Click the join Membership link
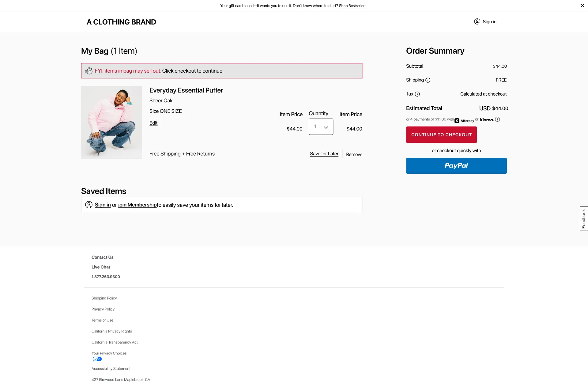588x390 pixels. click(x=137, y=205)
